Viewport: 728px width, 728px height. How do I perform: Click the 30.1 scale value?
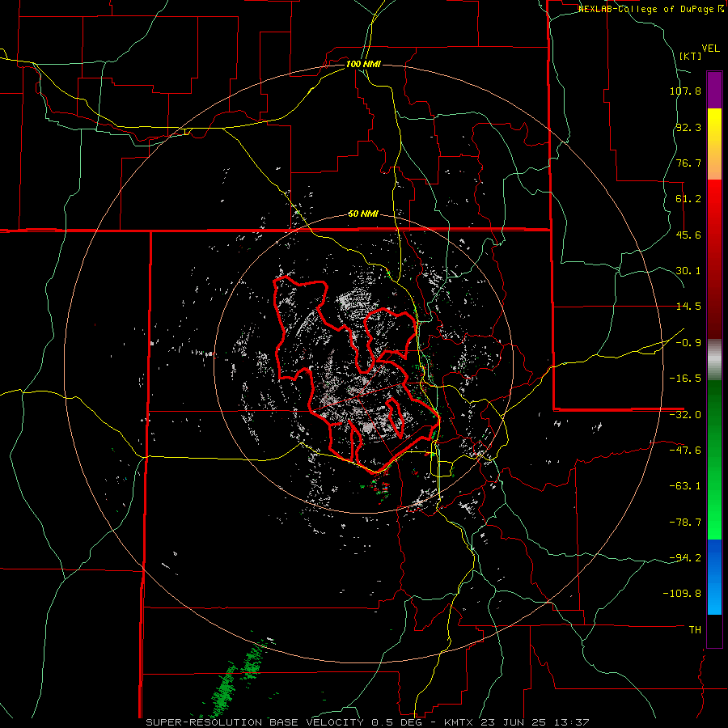click(688, 271)
